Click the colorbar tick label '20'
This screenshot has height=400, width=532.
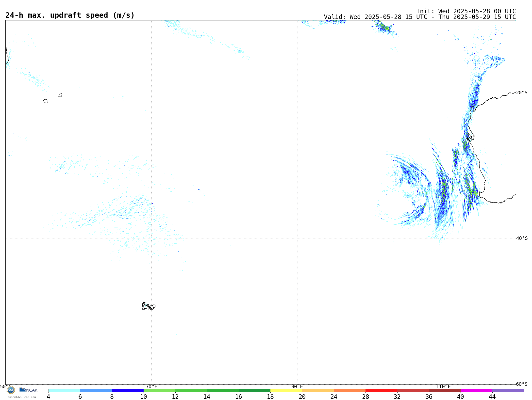point(302,397)
